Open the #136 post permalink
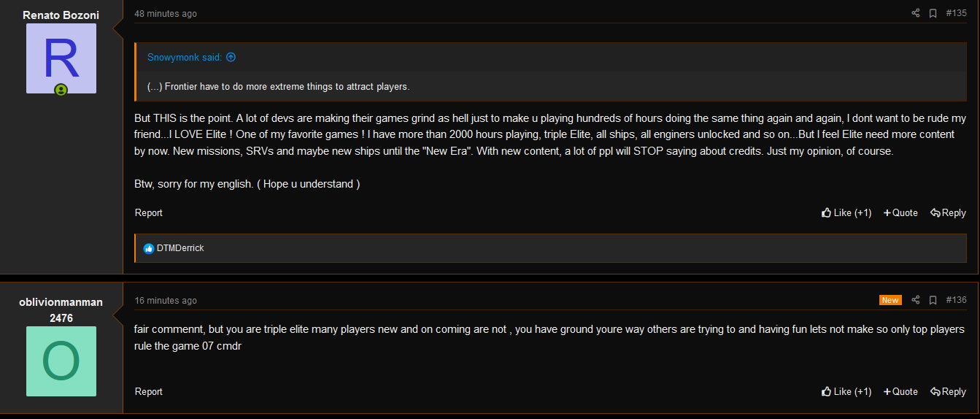This screenshot has width=980, height=419. (956, 300)
